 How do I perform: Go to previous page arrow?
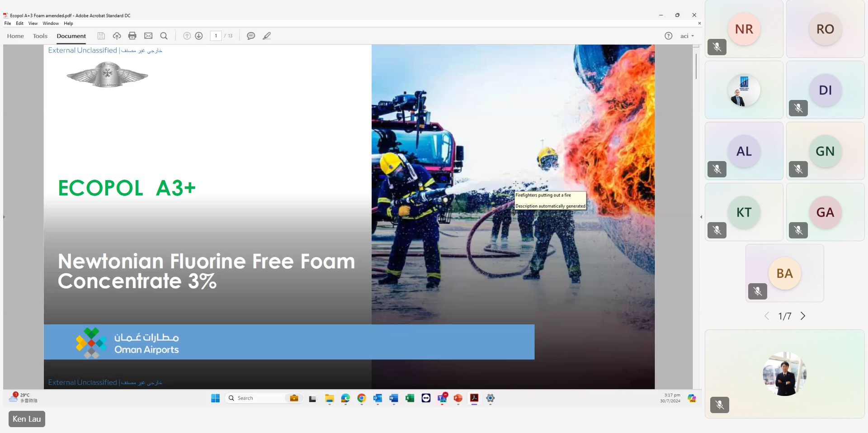click(187, 36)
